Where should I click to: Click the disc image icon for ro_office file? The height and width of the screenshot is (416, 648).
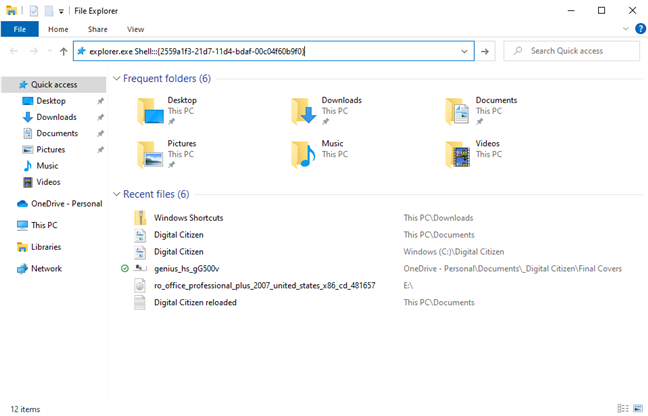tap(140, 285)
